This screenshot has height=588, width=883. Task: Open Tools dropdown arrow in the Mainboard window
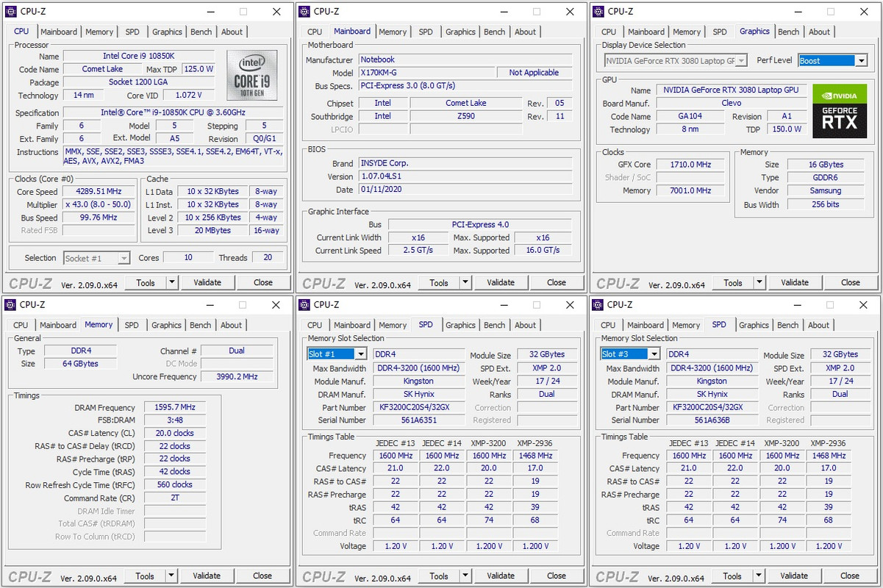(465, 282)
